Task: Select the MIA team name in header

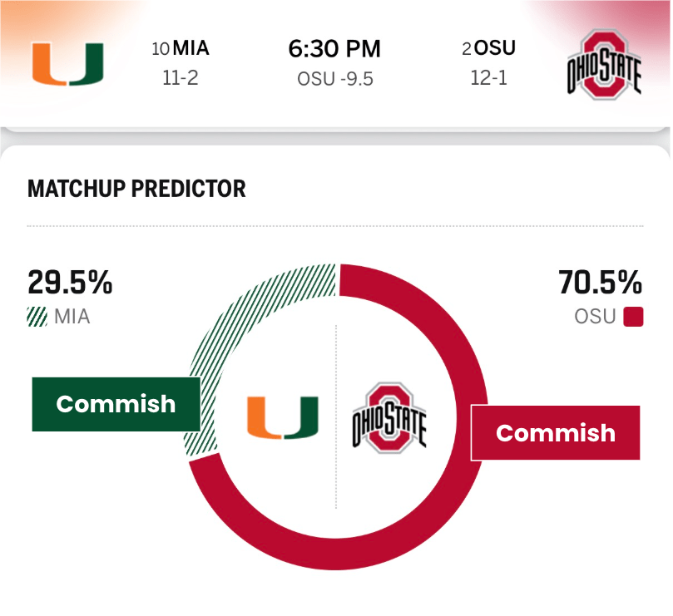Action: point(191,48)
